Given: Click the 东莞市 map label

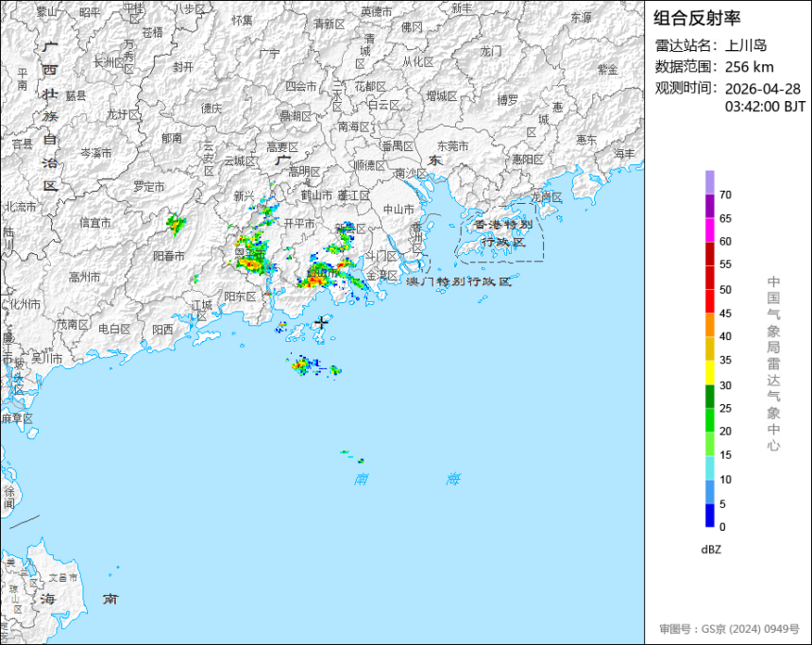Looking at the screenshot, I should (x=452, y=146).
